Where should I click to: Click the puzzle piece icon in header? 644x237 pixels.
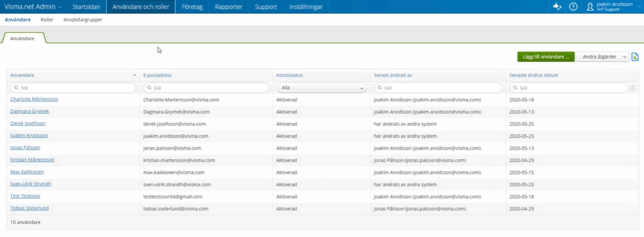557,7
